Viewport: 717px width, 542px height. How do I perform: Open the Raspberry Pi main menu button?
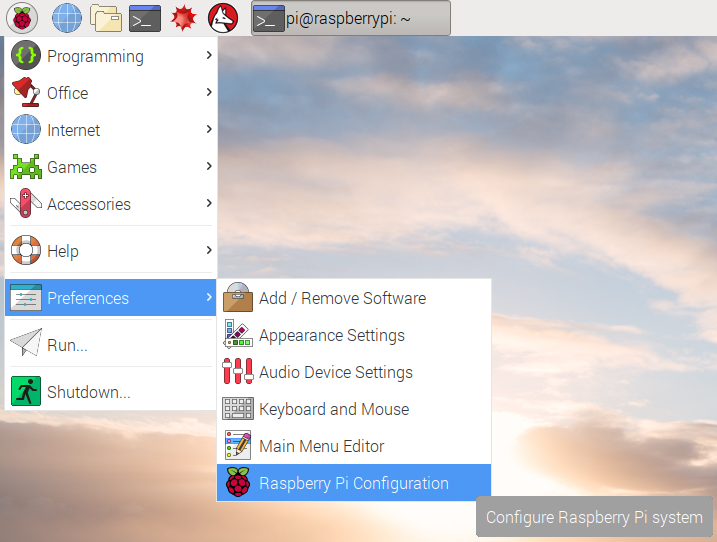(22, 18)
